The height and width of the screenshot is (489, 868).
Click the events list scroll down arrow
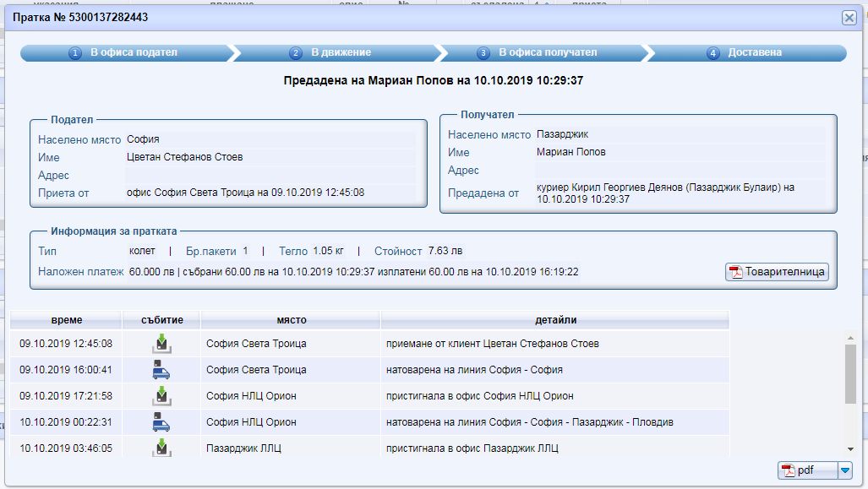tap(851, 448)
